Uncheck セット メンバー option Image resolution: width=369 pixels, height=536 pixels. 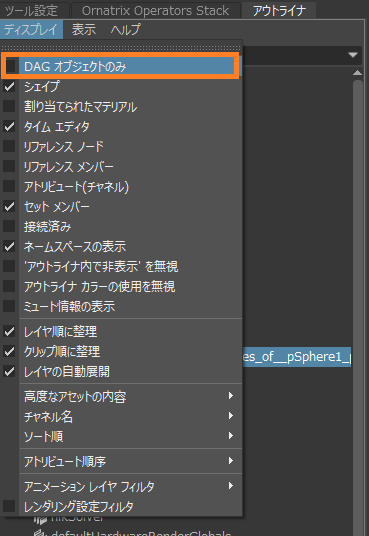(x=9, y=206)
